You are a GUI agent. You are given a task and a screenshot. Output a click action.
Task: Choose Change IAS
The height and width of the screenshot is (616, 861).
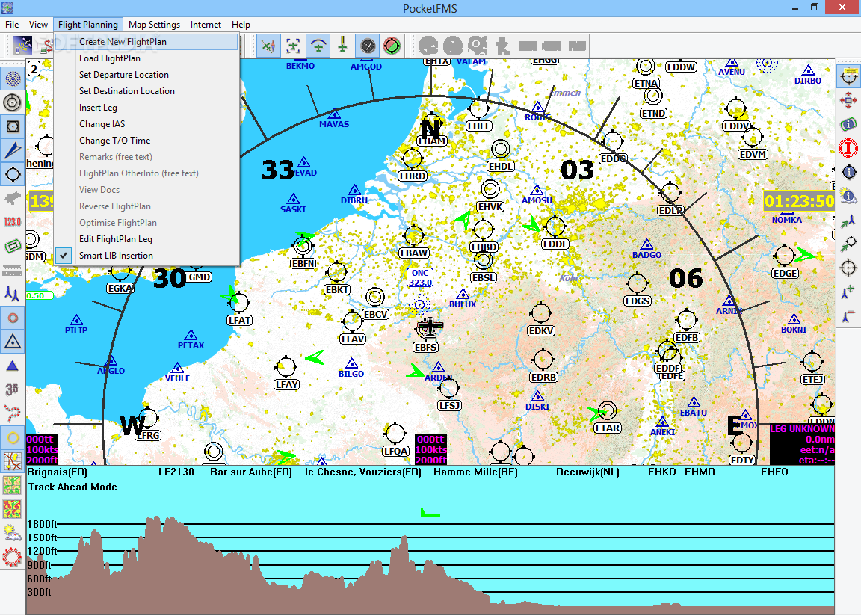[146, 124]
